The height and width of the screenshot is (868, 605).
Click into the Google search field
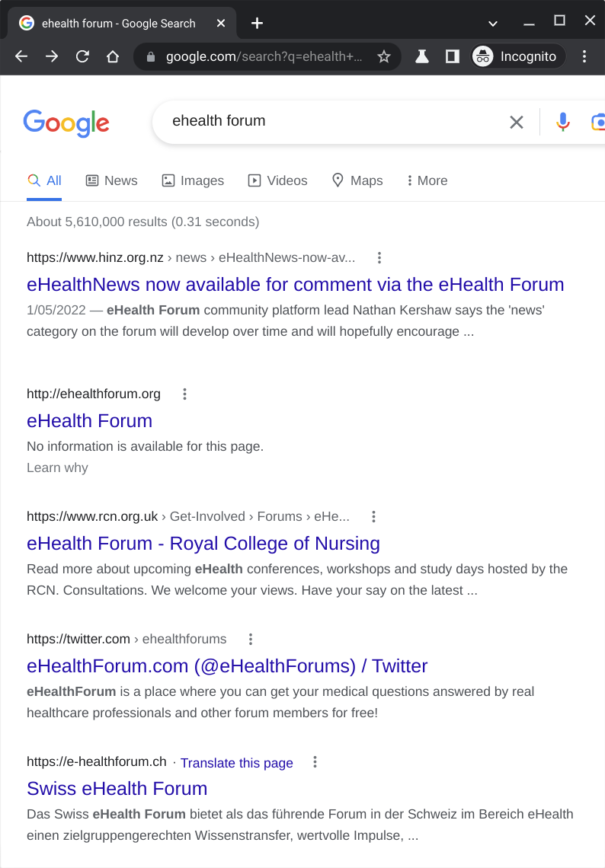tap(328, 121)
